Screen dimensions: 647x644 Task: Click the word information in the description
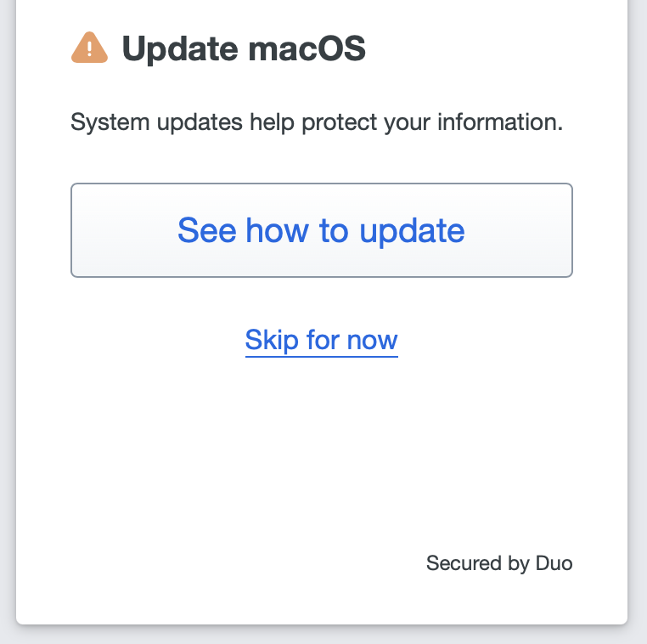tap(500, 122)
